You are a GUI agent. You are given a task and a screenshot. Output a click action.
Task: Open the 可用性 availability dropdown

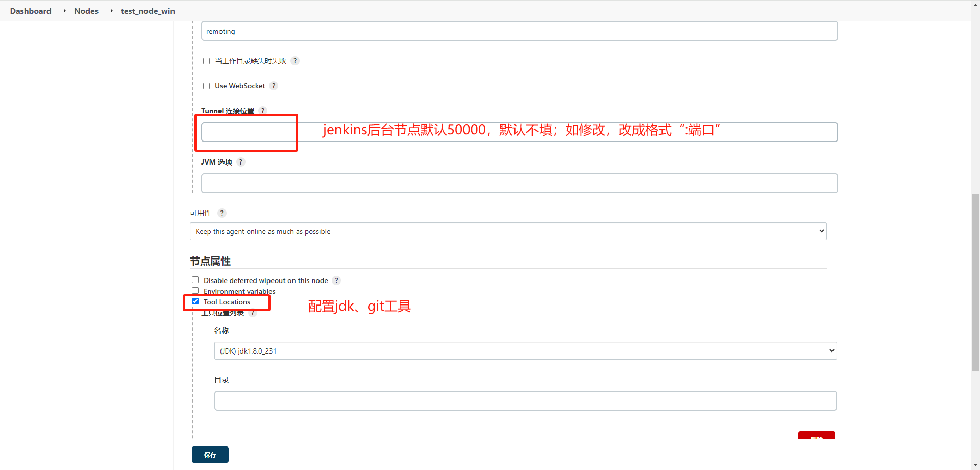tap(508, 231)
